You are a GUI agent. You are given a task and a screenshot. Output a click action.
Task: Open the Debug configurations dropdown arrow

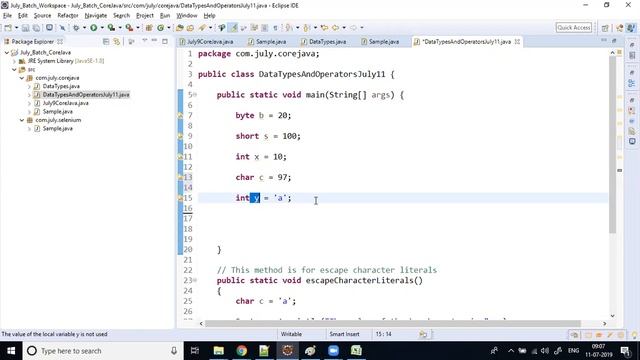pos(84,28)
